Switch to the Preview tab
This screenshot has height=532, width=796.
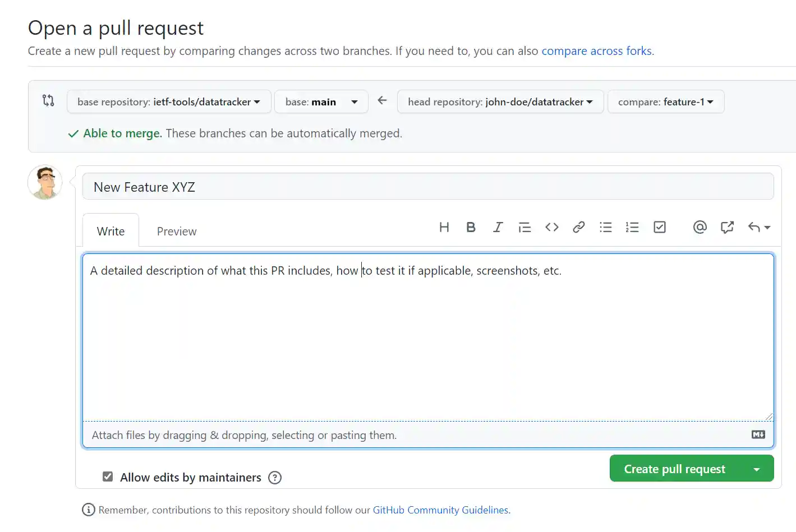click(177, 232)
